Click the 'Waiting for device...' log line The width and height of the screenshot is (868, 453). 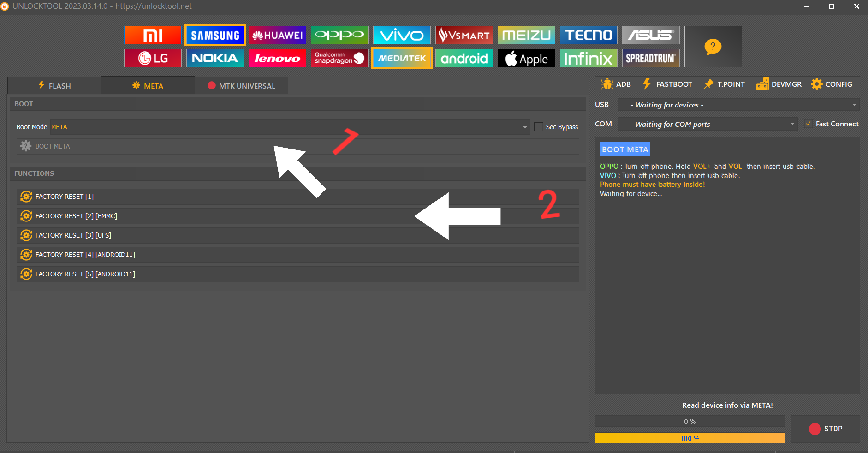tap(631, 194)
